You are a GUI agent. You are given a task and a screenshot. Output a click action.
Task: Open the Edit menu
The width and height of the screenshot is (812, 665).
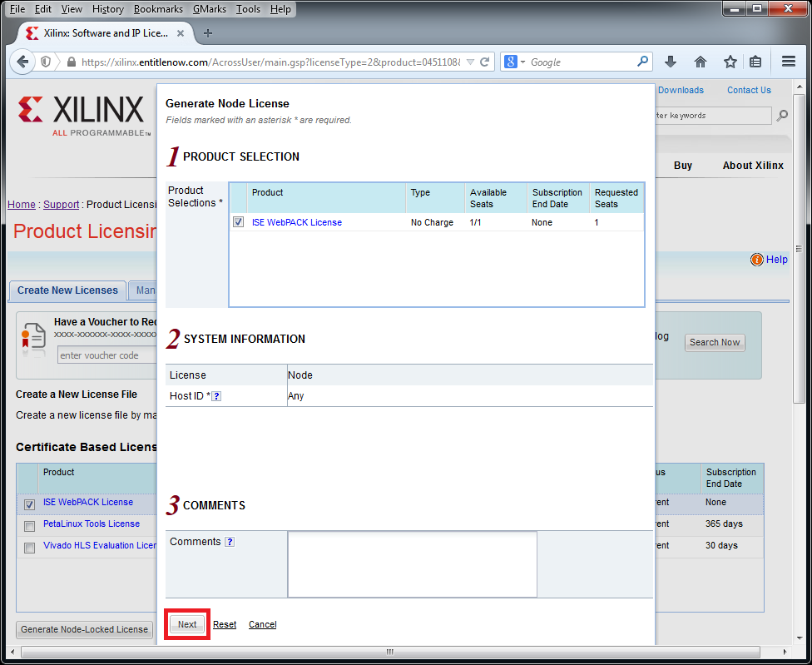tap(43, 9)
